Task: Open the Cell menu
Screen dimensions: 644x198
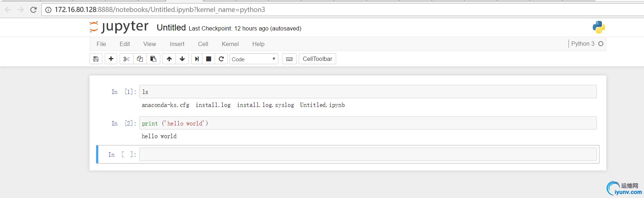Action: [203, 44]
